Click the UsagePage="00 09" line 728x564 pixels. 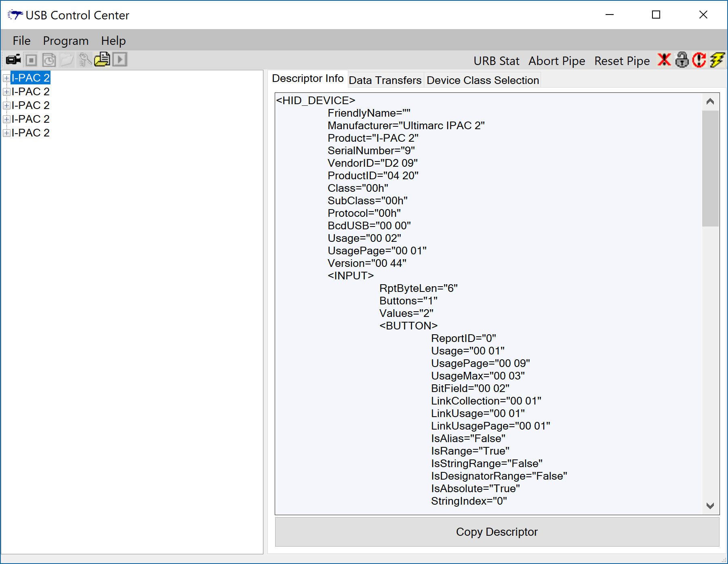(x=480, y=363)
